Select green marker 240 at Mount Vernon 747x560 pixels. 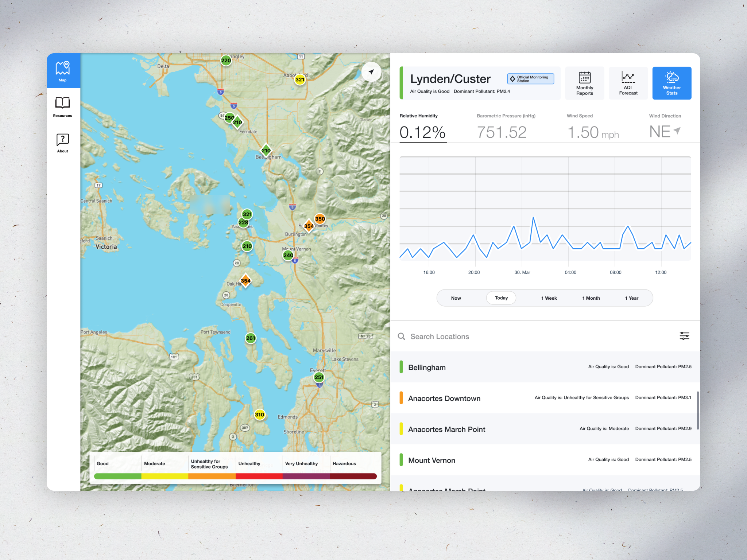click(x=288, y=255)
